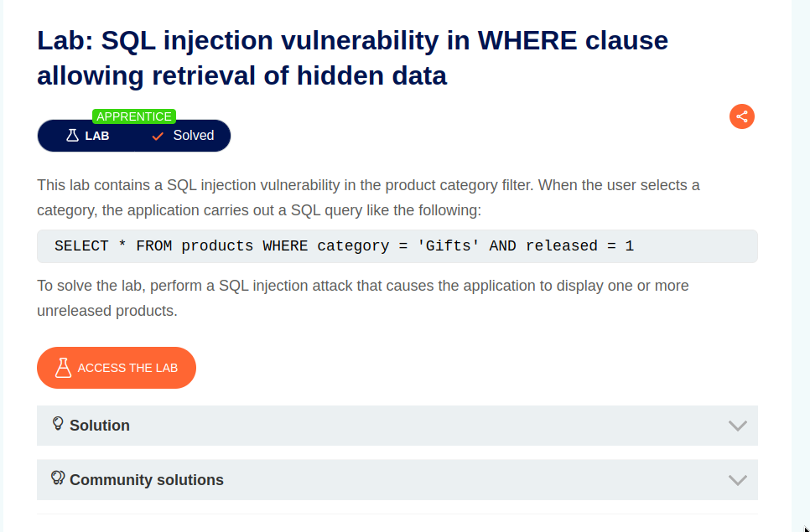Open the Community solutions section header
This screenshot has height=532, width=810.
[x=397, y=480]
